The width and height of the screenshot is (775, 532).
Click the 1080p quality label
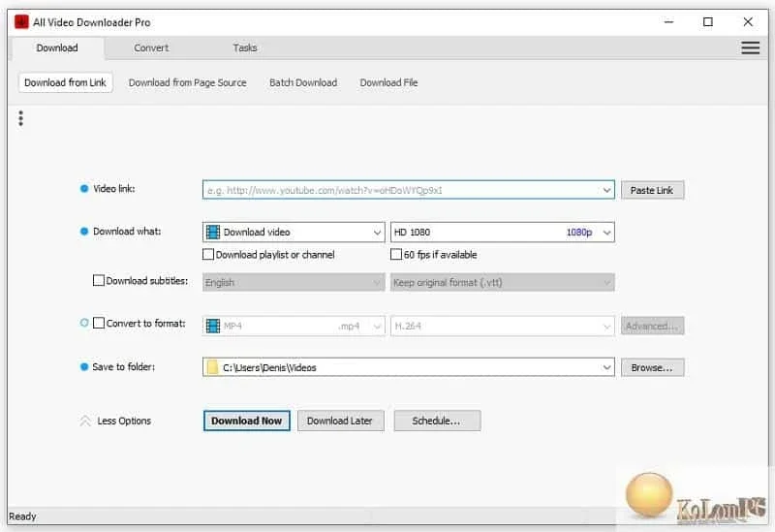pos(578,232)
